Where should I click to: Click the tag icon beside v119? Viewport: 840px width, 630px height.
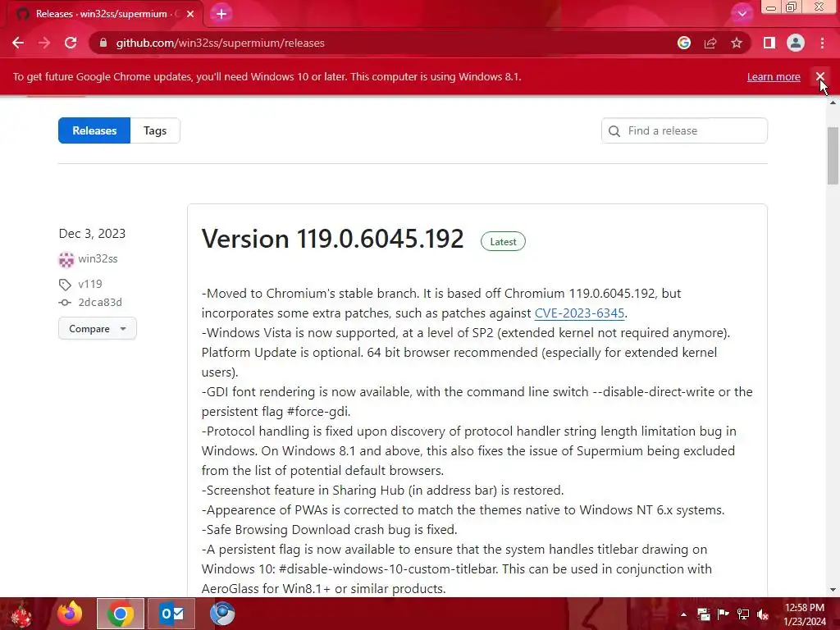[65, 285]
